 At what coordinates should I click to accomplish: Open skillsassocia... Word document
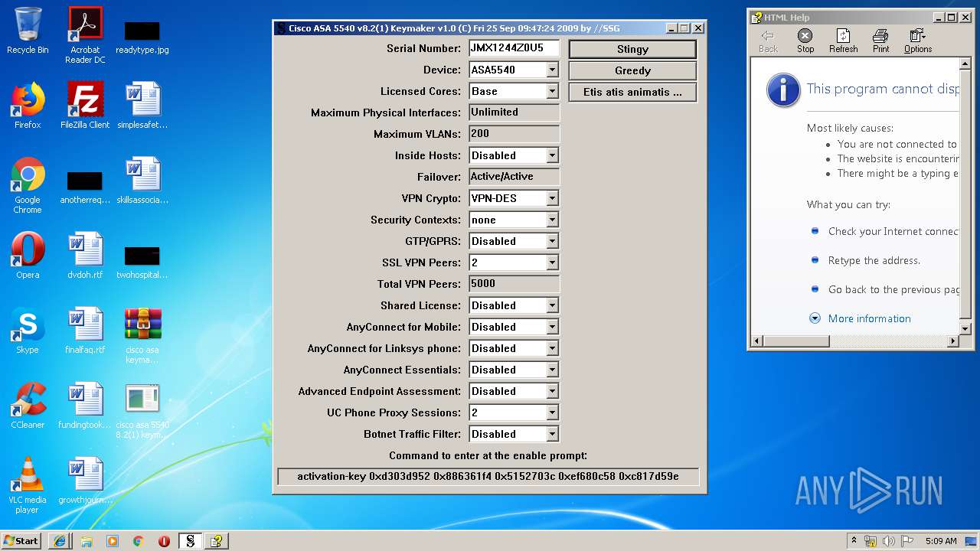[x=142, y=181]
